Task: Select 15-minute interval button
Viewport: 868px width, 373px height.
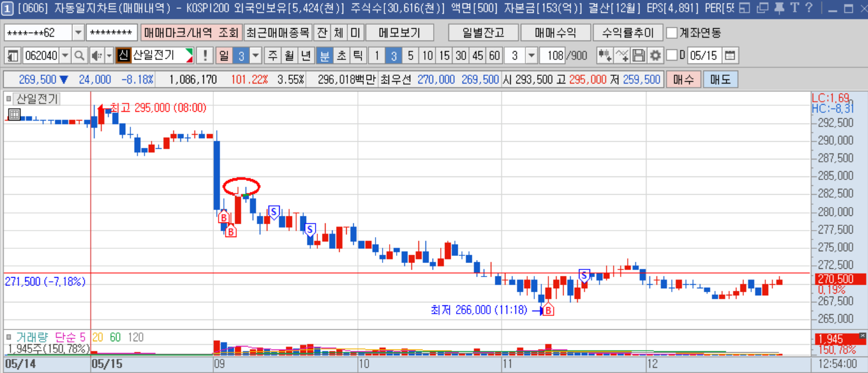Action: pos(444,56)
